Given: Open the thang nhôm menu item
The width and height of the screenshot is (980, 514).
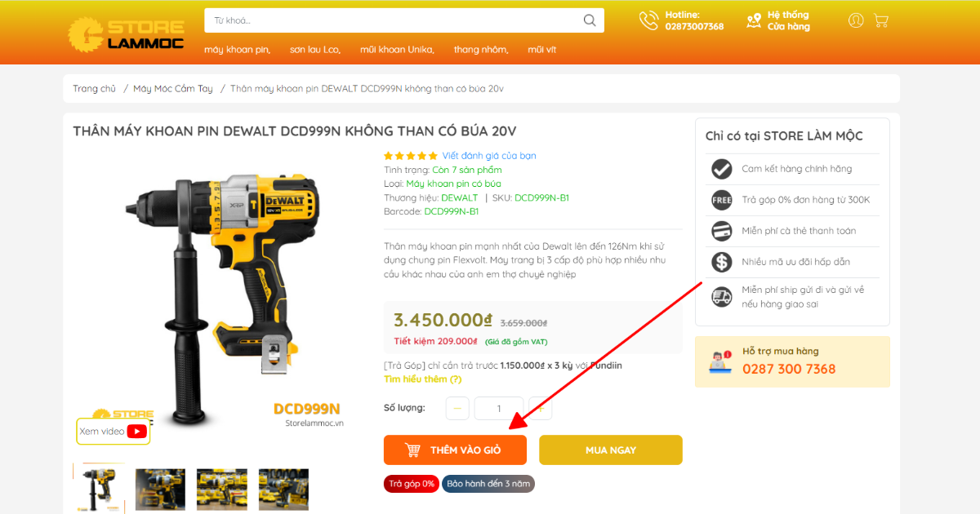Looking at the screenshot, I should click(481, 50).
